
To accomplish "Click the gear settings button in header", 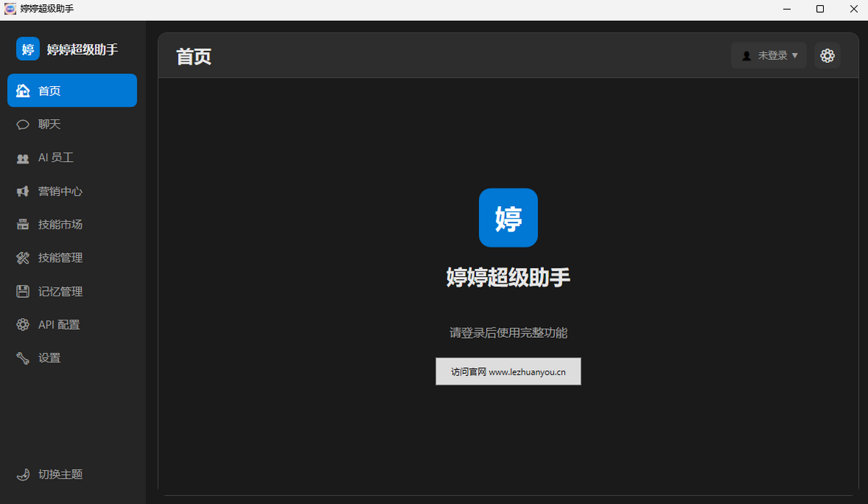I will tap(827, 56).
